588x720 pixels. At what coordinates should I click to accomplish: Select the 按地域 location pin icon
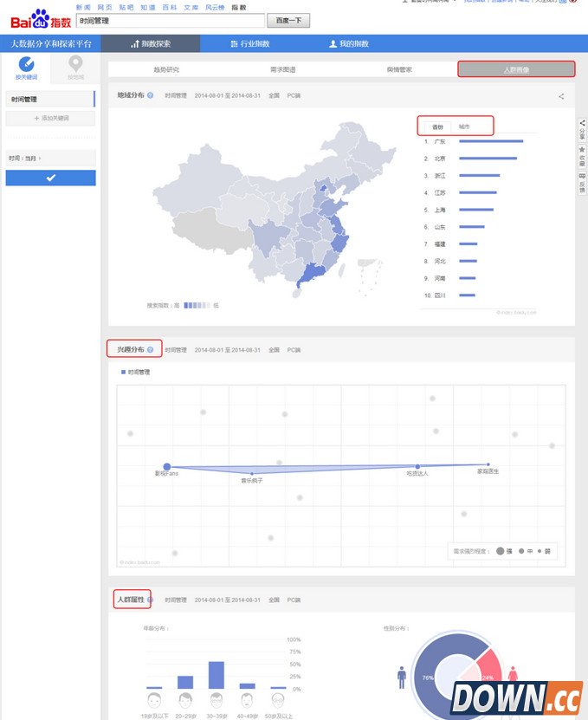click(x=75, y=64)
